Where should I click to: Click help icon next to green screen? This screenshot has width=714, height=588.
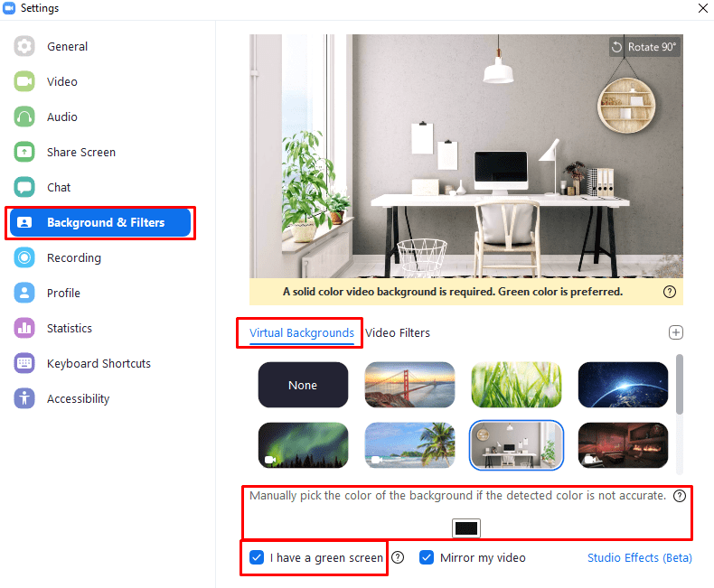tap(398, 557)
